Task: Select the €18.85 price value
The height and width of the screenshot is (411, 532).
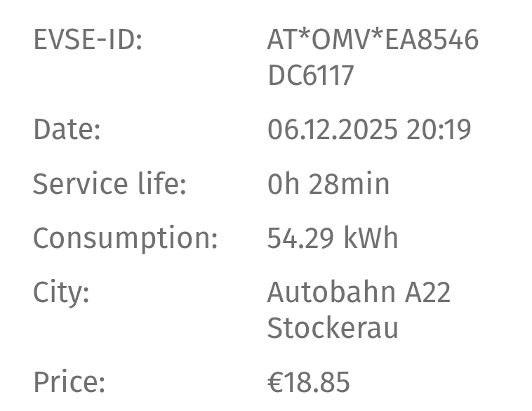Action: point(308,383)
